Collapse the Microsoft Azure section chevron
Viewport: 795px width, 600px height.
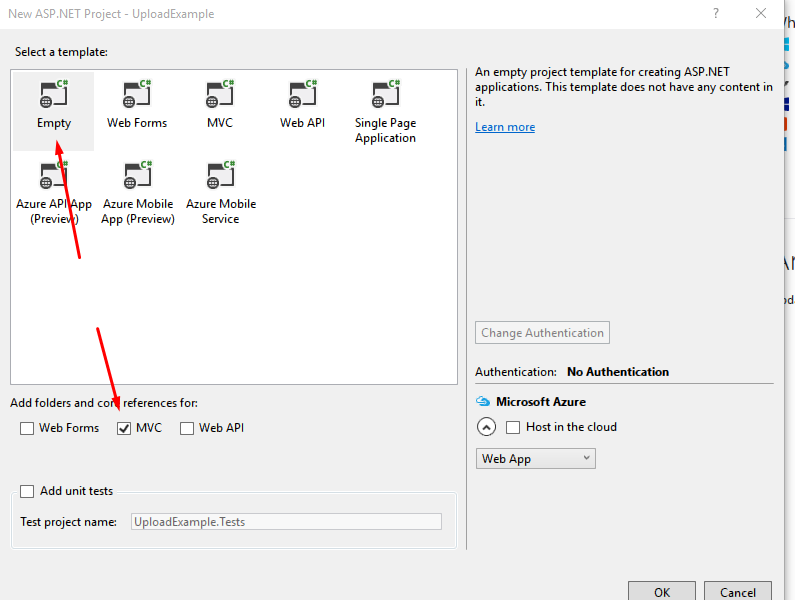486,427
